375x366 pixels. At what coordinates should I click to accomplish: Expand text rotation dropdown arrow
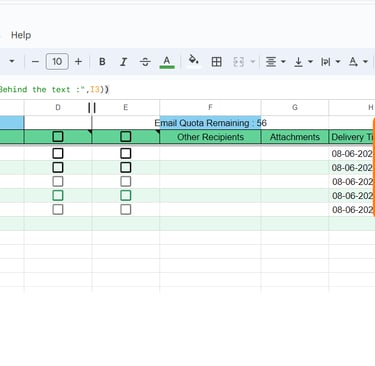click(365, 62)
